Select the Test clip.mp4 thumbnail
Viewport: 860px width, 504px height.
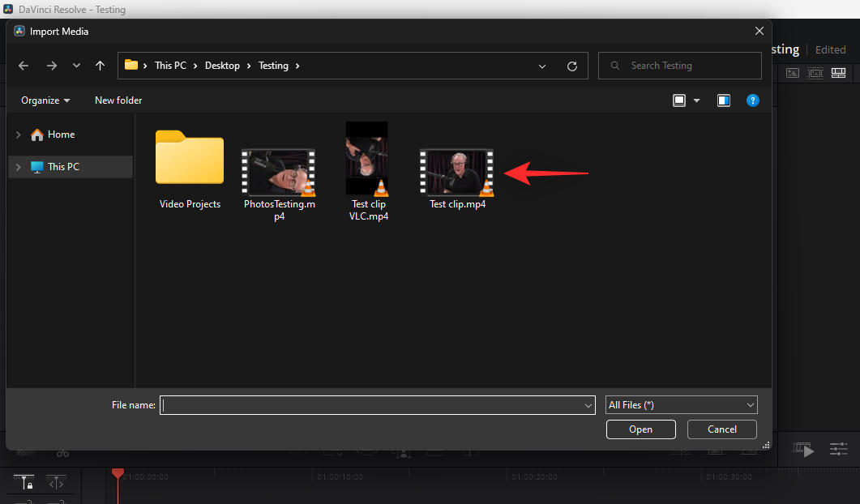pyautogui.click(x=457, y=173)
